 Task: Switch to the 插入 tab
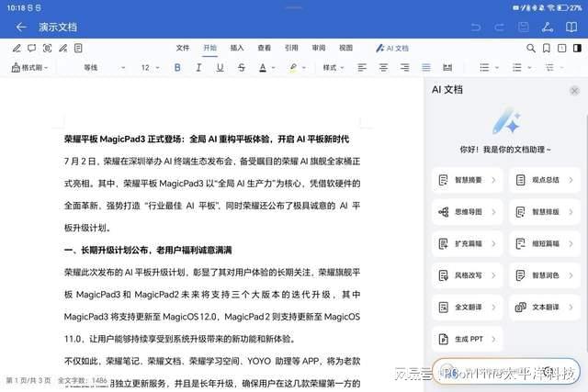coord(237,48)
